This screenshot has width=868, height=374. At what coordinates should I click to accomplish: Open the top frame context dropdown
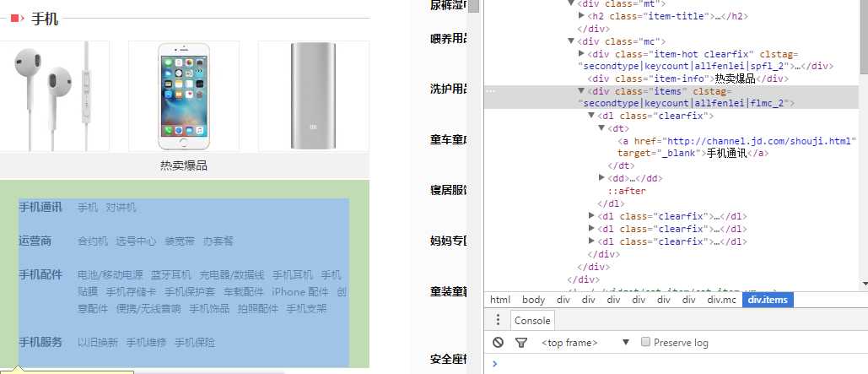click(585, 343)
